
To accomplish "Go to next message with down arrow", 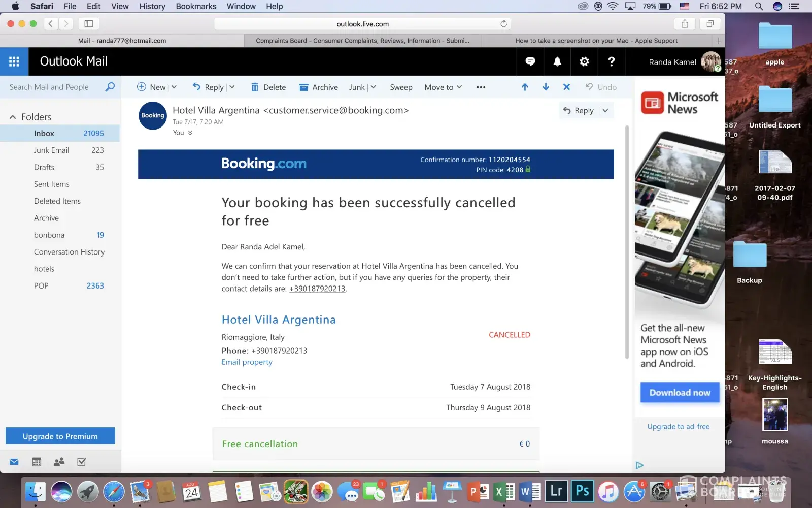I will coord(546,87).
